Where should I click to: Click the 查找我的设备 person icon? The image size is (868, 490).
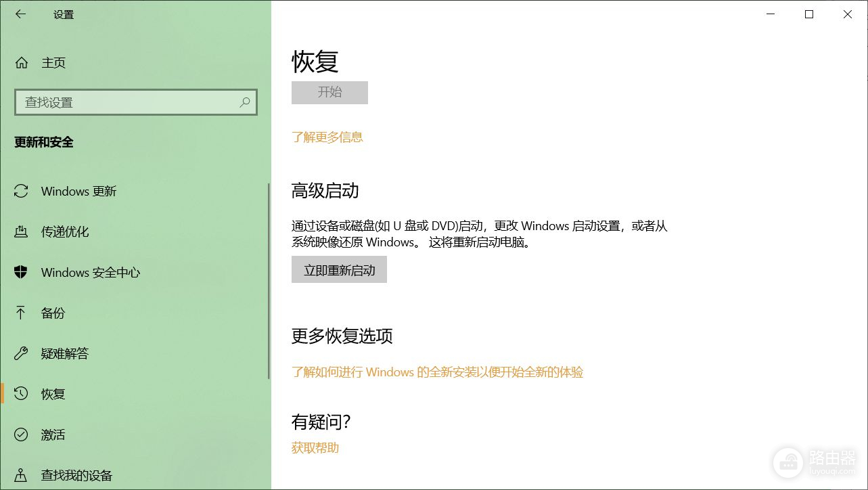point(21,475)
